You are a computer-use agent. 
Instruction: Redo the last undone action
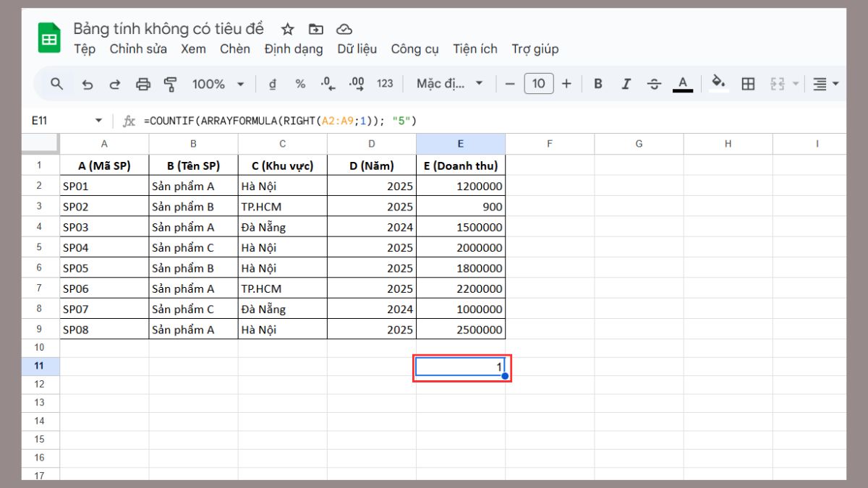[x=115, y=84]
